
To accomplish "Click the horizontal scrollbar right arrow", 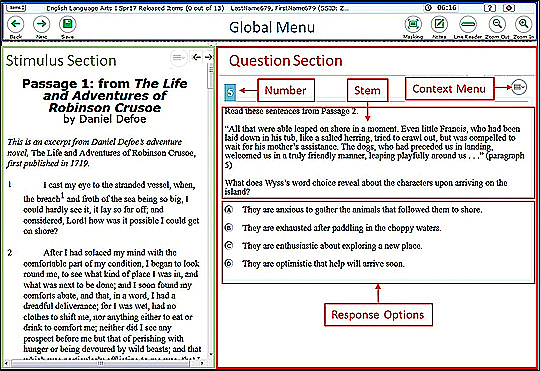I will coord(202,363).
